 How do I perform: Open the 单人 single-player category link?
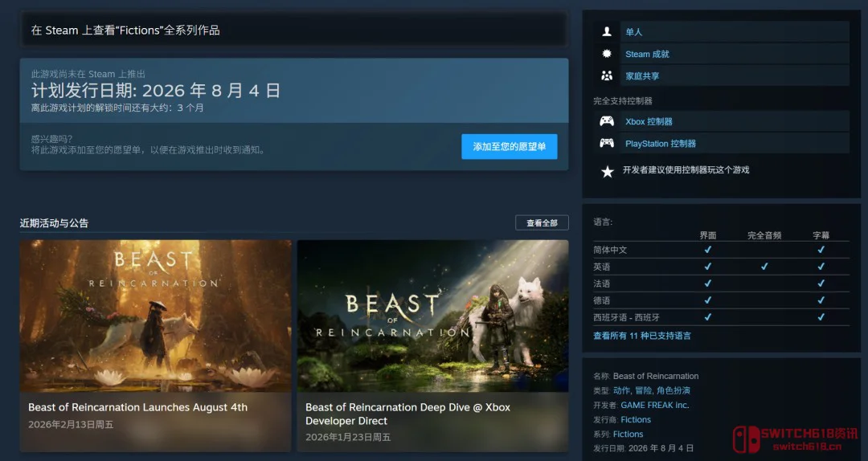pos(634,31)
